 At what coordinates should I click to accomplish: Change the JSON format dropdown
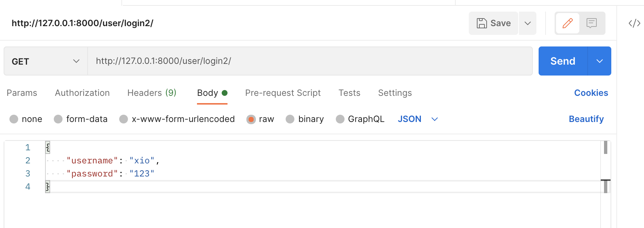[418, 119]
